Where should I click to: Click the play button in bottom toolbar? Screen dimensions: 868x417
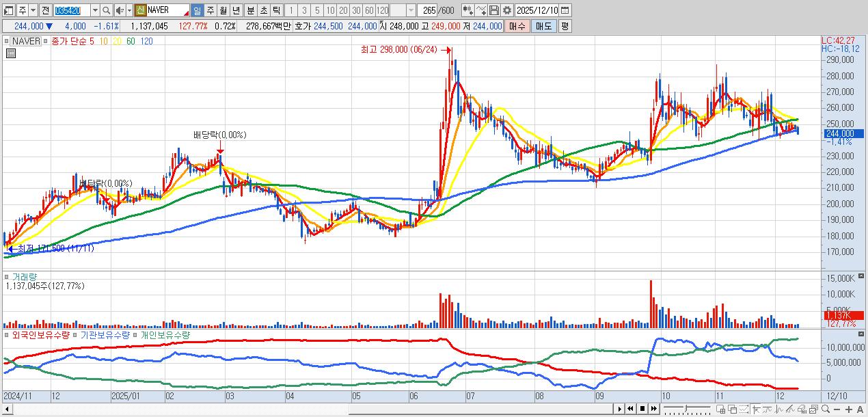[620, 409]
